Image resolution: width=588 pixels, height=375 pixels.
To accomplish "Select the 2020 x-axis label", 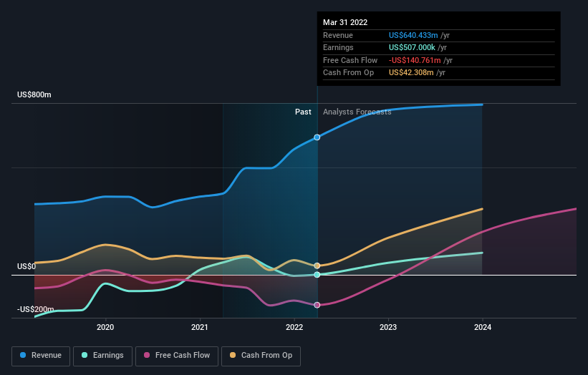I will tap(105, 327).
